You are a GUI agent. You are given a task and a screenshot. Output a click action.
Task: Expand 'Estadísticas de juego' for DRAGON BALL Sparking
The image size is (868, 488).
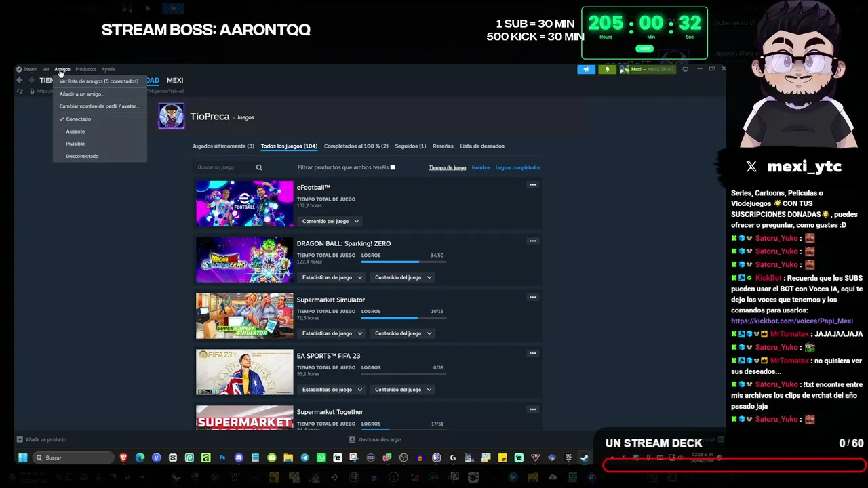point(332,277)
